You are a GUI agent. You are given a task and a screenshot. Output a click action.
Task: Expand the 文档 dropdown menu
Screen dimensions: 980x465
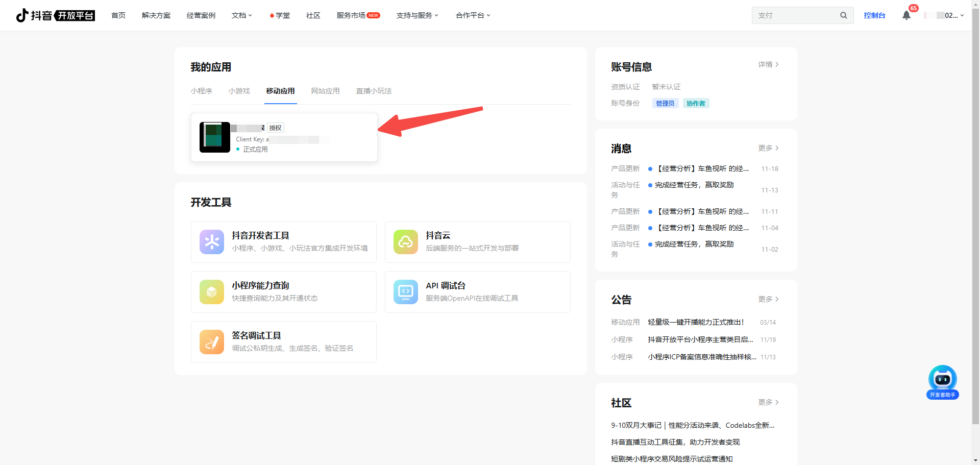[x=241, y=15]
